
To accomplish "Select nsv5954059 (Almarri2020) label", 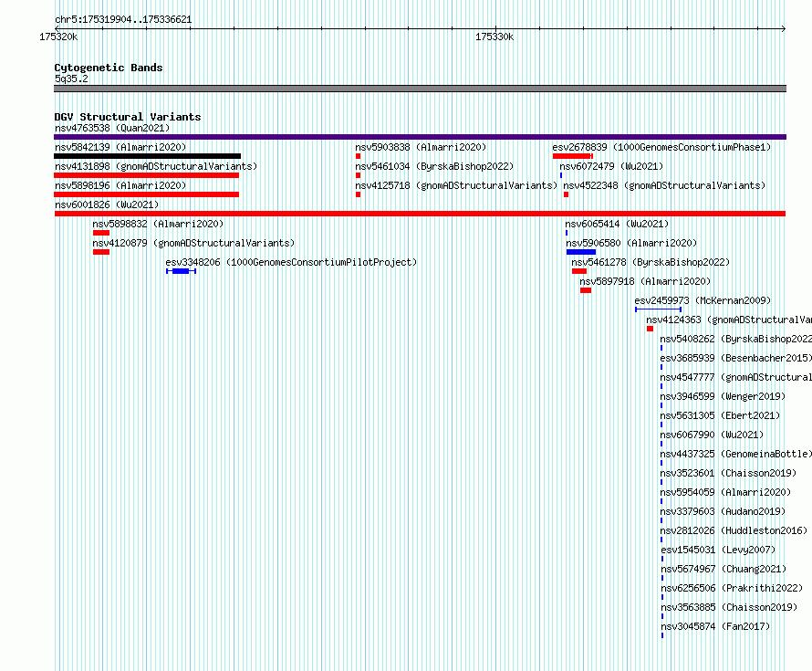I will point(725,492).
